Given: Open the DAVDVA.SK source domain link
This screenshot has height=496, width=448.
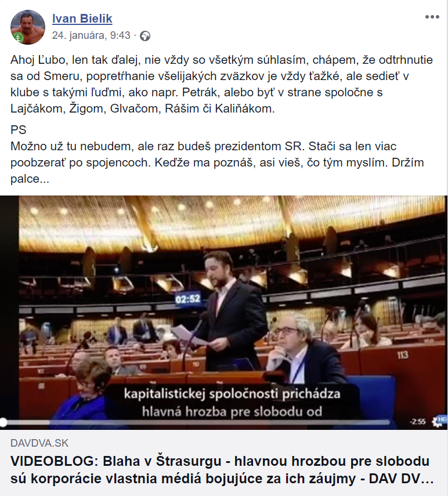Looking at the screenshot, I should [x=39, y=443].
